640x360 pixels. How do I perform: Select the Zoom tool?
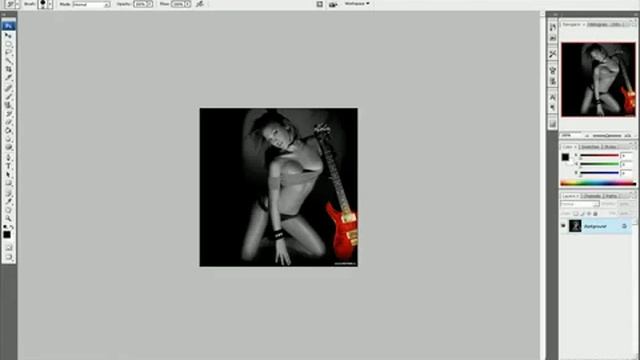tap(8, 218)
